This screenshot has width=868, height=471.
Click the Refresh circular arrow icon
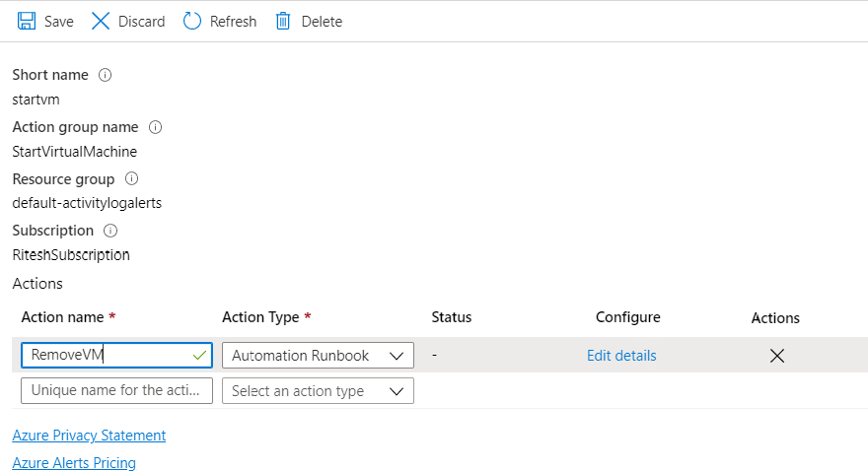click(x=192, y=21)
